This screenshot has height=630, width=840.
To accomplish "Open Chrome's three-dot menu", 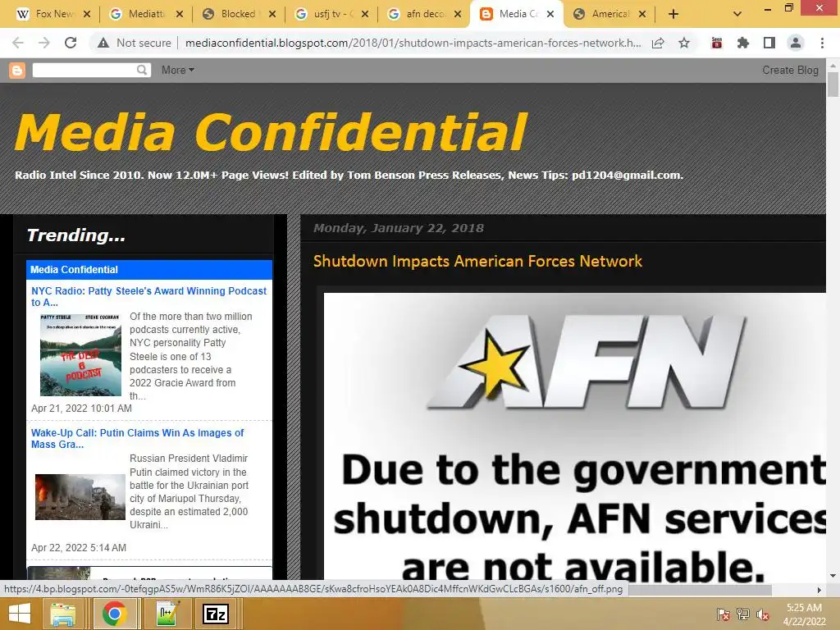I will coord(822,43).
